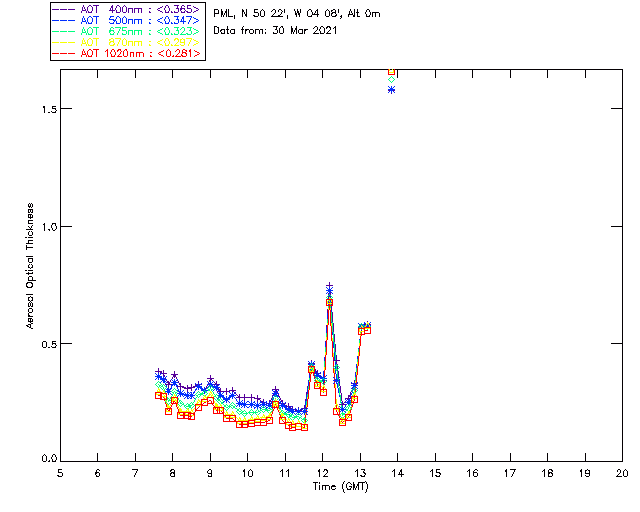This screenshot has width=640, height=512.
Task: Click the x-axis label 20
Action: point(622,473)
